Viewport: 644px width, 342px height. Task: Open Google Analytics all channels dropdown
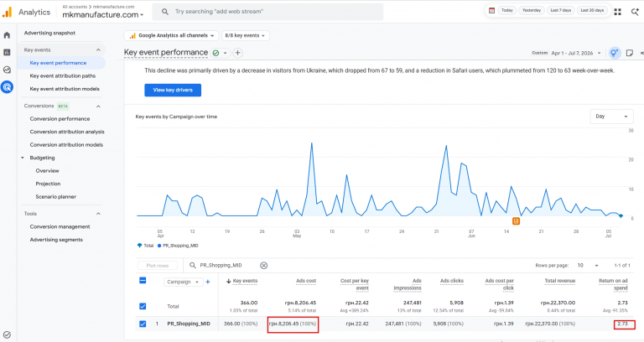(171, 36)
